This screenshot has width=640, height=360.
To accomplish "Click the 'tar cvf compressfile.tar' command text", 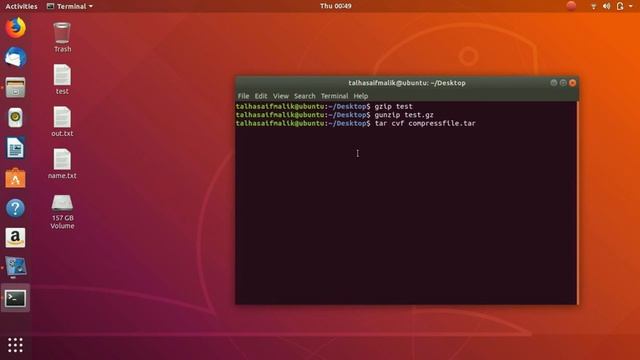I will pyautogui.click(x=425, y=123).
